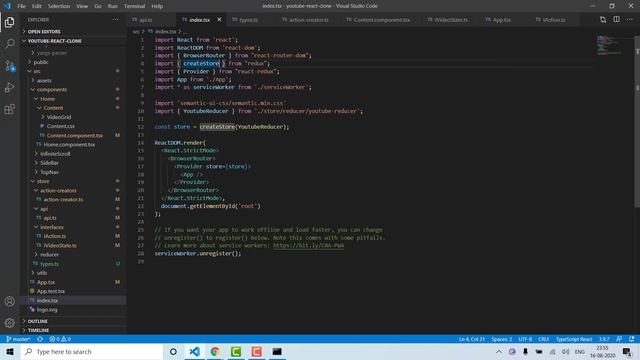Open the View menu

click(82, 6)
